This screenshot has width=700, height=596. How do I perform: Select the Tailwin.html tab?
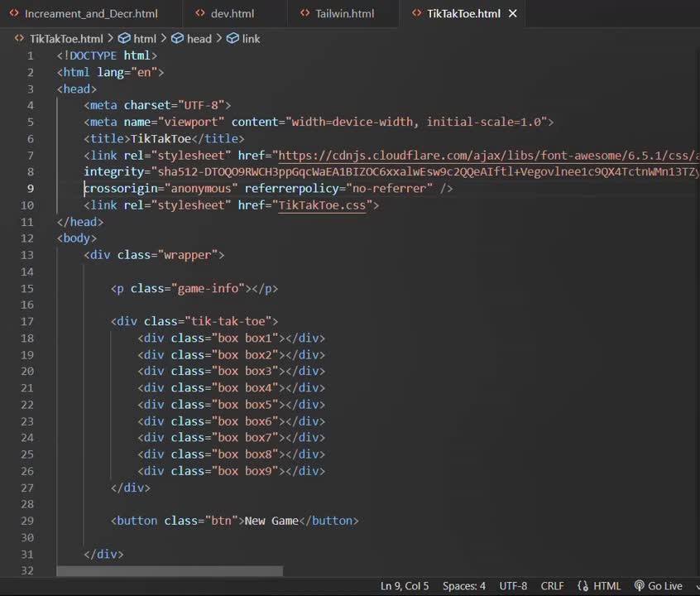344,14
